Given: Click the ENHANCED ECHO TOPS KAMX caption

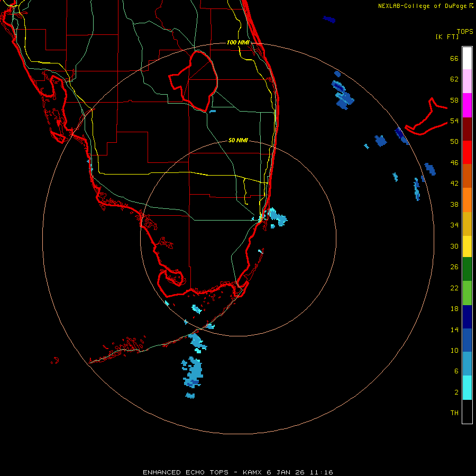Looking at the screenshot, I should 238,472.
